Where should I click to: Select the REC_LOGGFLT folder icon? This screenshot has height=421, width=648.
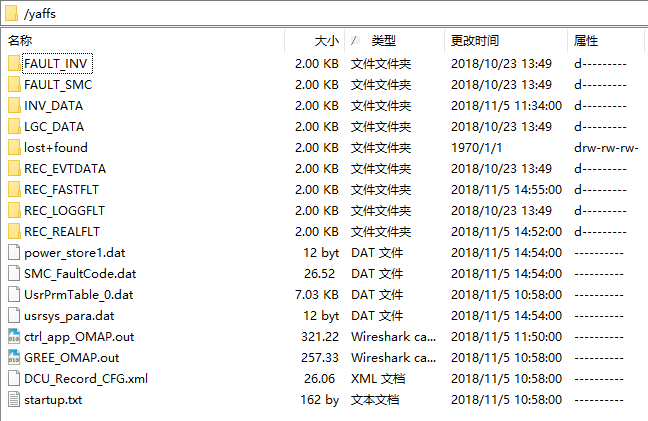(x=14, y=211)
